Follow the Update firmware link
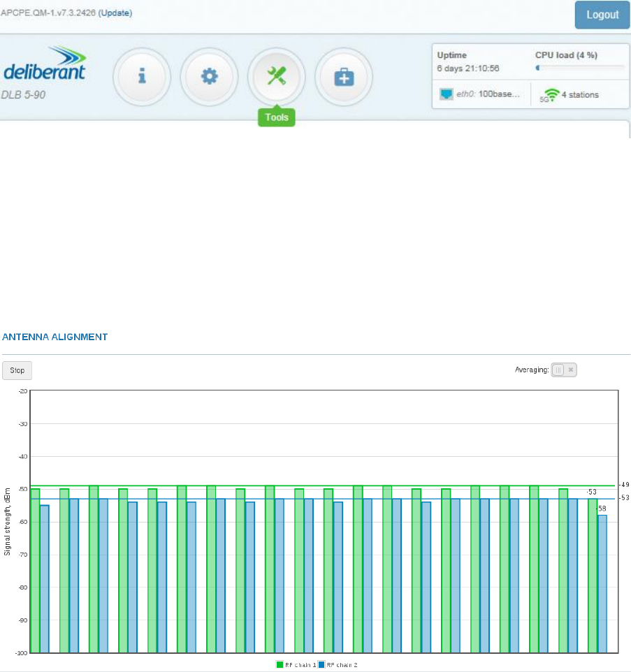This screenshot has height=672, width=631. click(115, 13)
